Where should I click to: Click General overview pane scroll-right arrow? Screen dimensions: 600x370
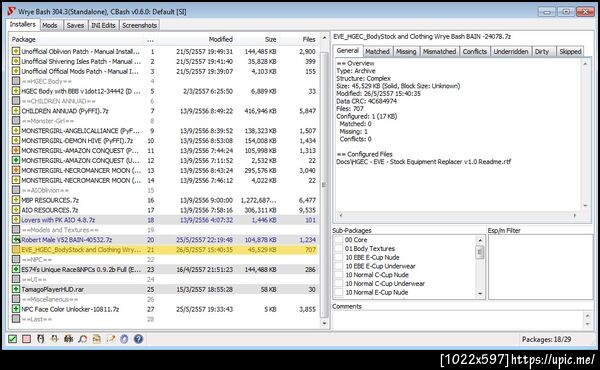pos(575,215)
